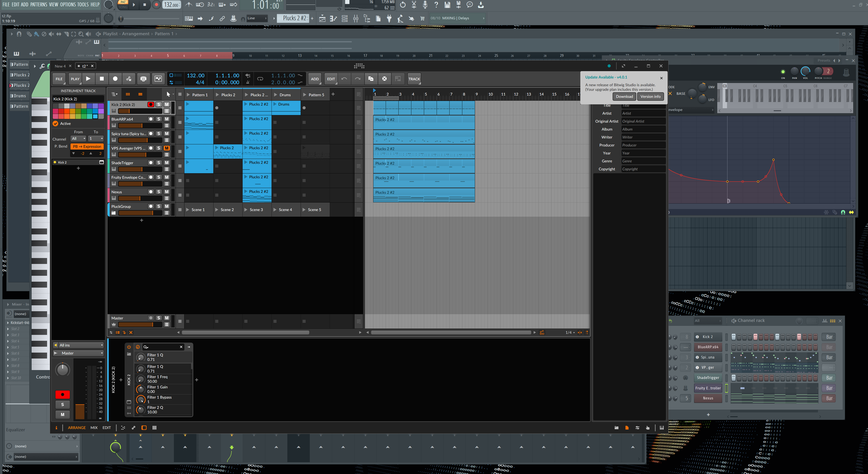Click Bitwig's global record button
868x474 pixels.
(115, 79)
